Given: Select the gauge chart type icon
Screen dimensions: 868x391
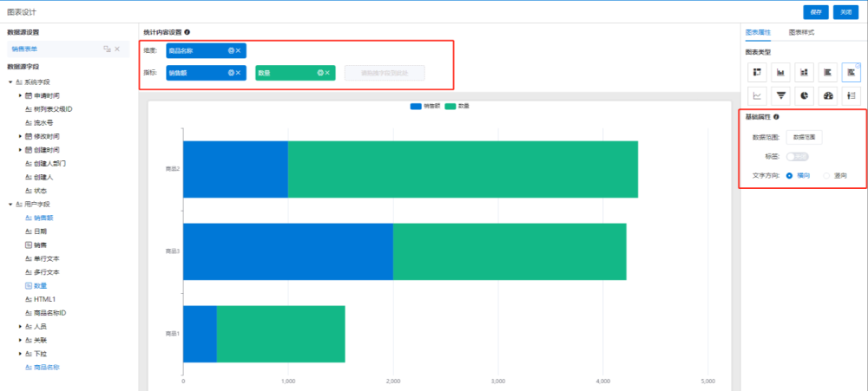Looking at the screenshot, I should [827, 95].
